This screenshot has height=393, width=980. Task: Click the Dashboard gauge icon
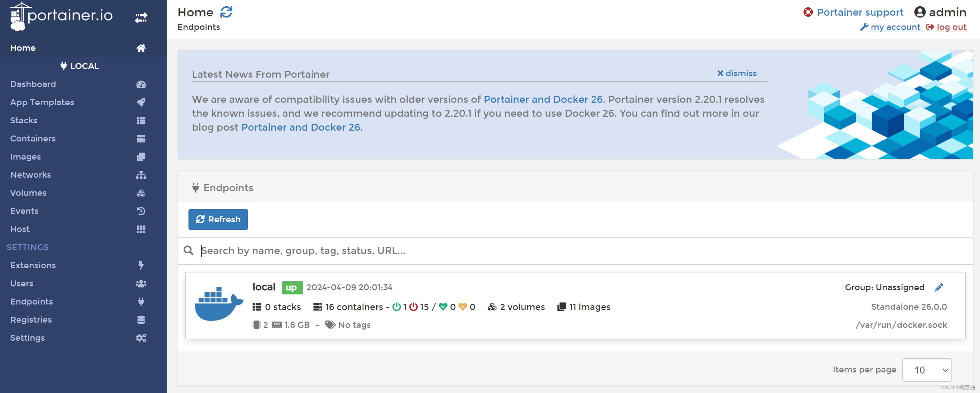coord(141,84)
